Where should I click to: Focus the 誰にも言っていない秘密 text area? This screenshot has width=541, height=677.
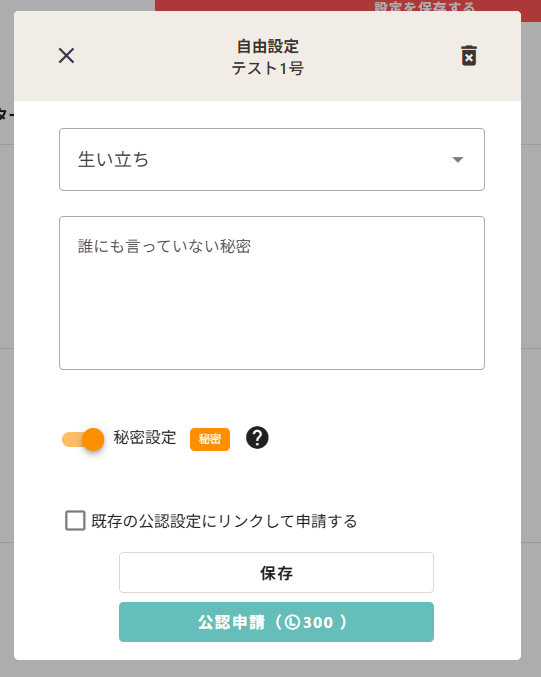pyautogui.click(x=272, y=293)
